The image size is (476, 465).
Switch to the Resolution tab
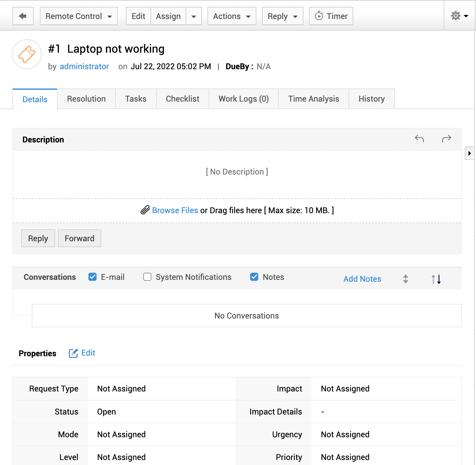click(86, 99)
